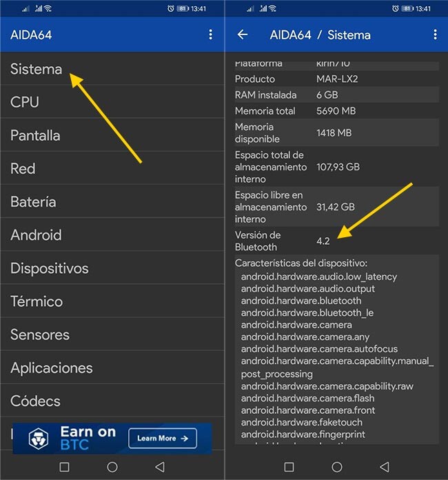Tap battery 81 indicator in right status bar

pos(407,8)
